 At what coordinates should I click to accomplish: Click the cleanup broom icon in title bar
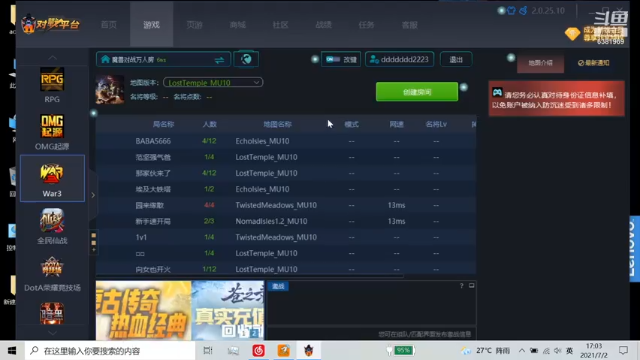(x=523, y=11)
